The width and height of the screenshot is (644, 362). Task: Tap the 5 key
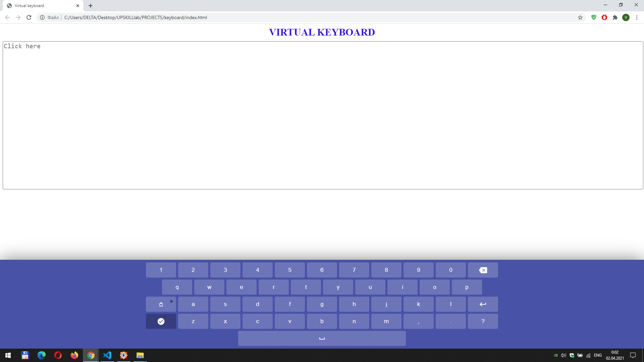tap(290, 270)
